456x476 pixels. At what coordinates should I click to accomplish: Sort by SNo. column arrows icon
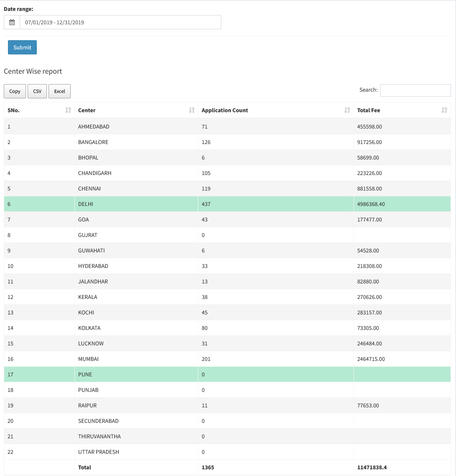68,110
